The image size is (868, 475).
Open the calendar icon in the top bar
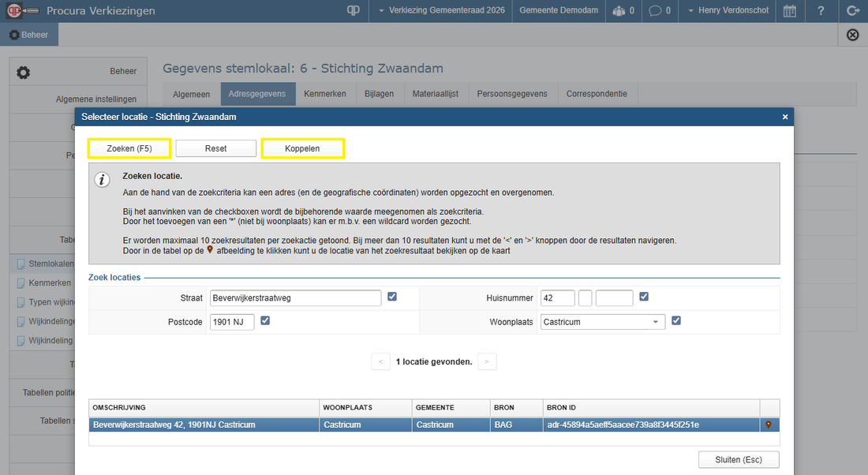pos(789,11)
